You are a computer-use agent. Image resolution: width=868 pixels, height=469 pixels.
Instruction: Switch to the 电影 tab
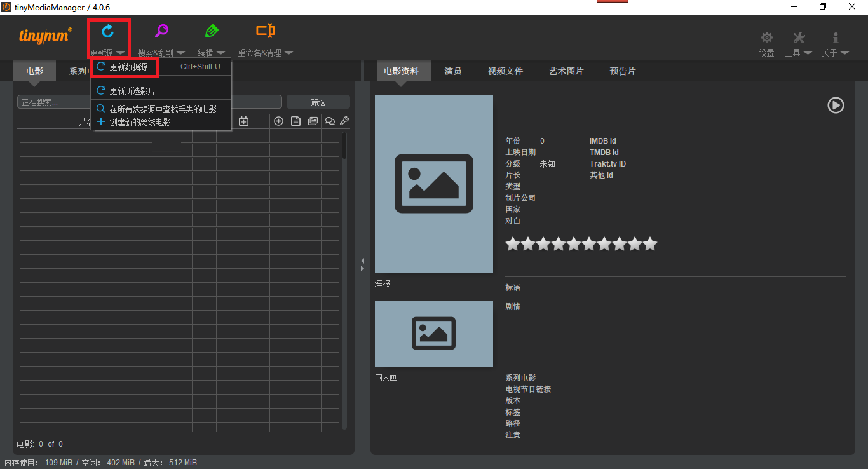(x=34, y=71)
